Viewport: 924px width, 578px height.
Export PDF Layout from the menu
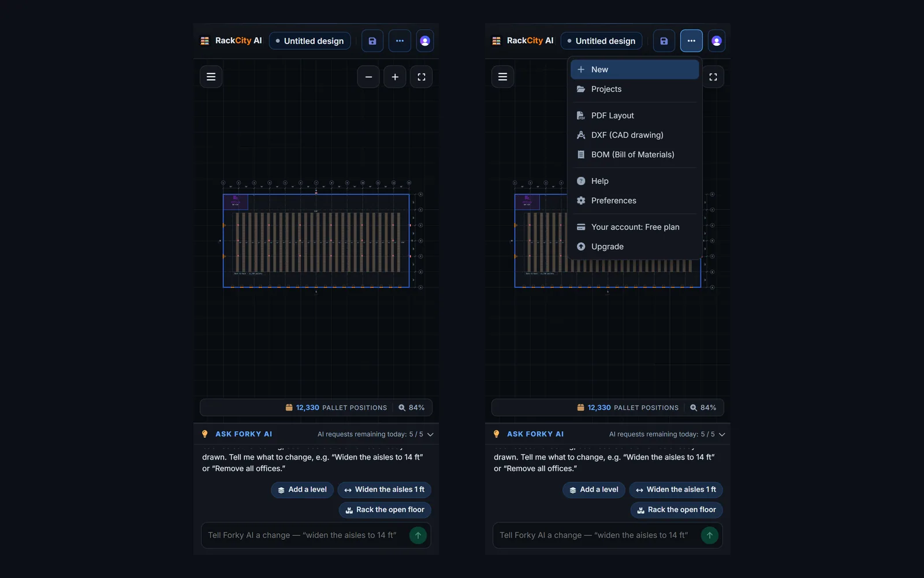[x=635, y=116]
